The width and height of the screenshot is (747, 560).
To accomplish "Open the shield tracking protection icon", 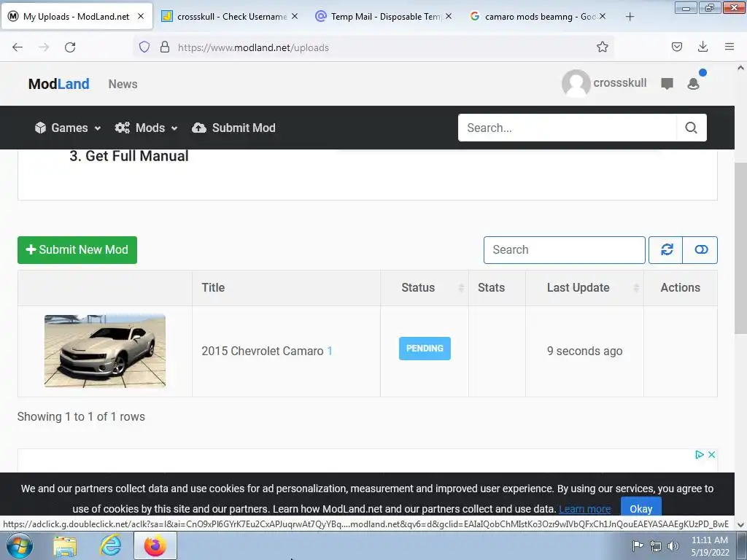I will coord(144,47).
